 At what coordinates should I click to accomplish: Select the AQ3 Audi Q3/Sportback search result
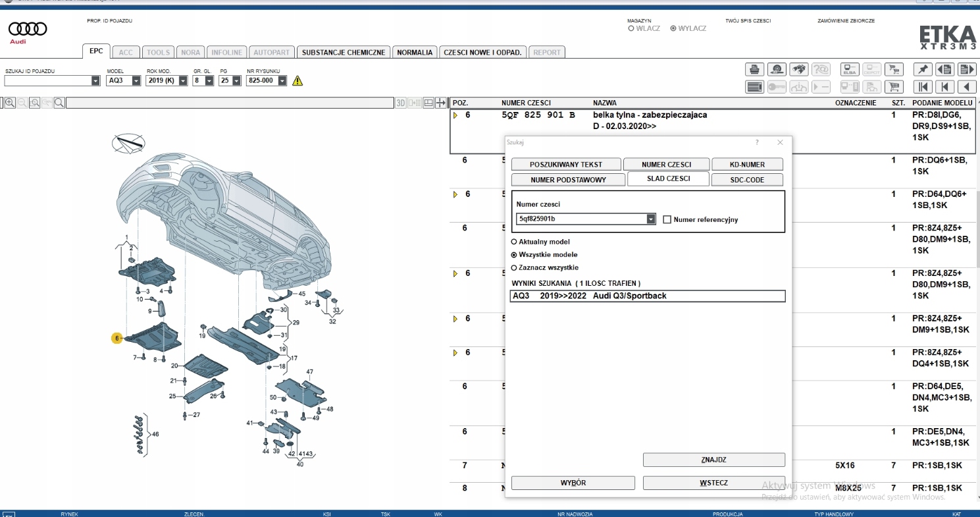(648, 296)
